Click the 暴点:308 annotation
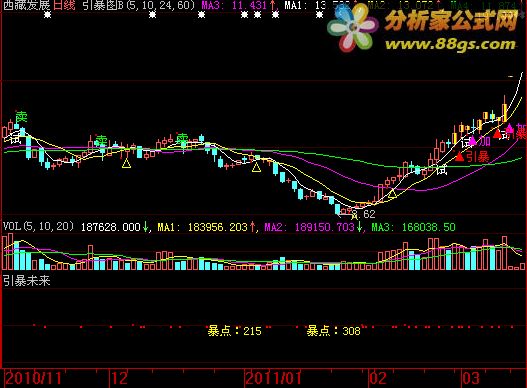The height and width of the screenshot is (388, 527). click(x=333, y=331)
